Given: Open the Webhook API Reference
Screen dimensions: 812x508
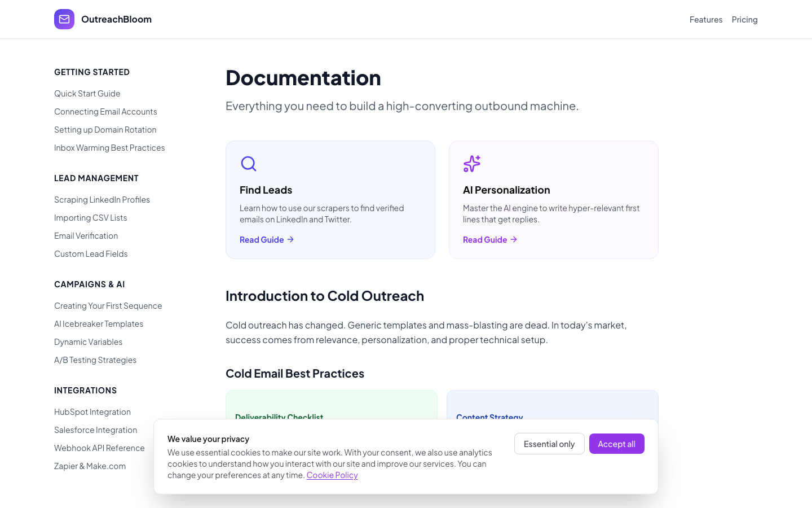Looking at the screenshot, I should [x=99, y=448].
